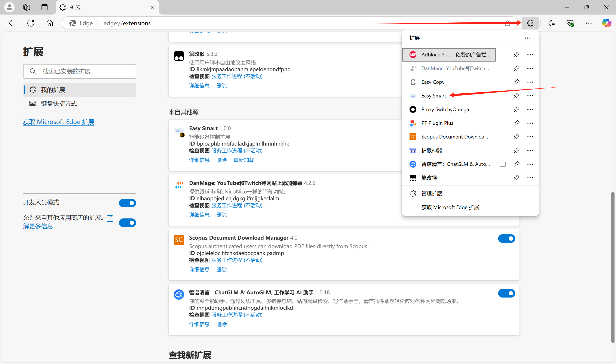The height and width of the screenshot is (364, 616).
Task: Close the 扩展 browser tab
Action: click(x=152, y=7)
